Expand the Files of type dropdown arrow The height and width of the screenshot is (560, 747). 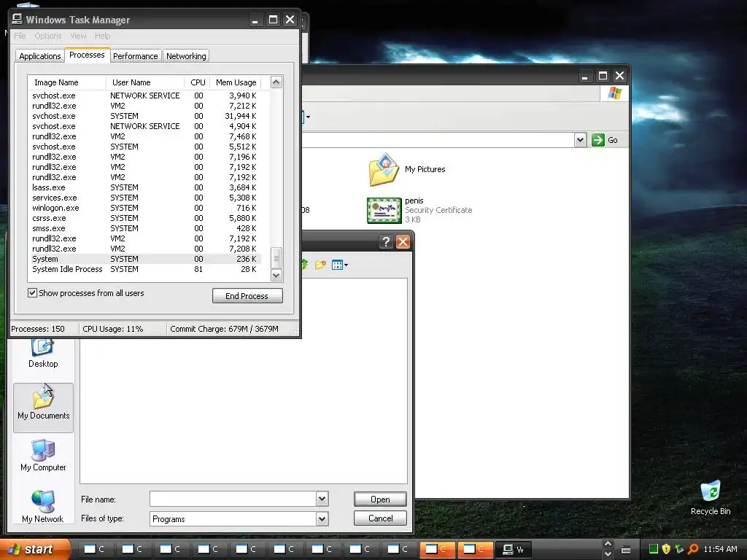[x=322, y=518]
